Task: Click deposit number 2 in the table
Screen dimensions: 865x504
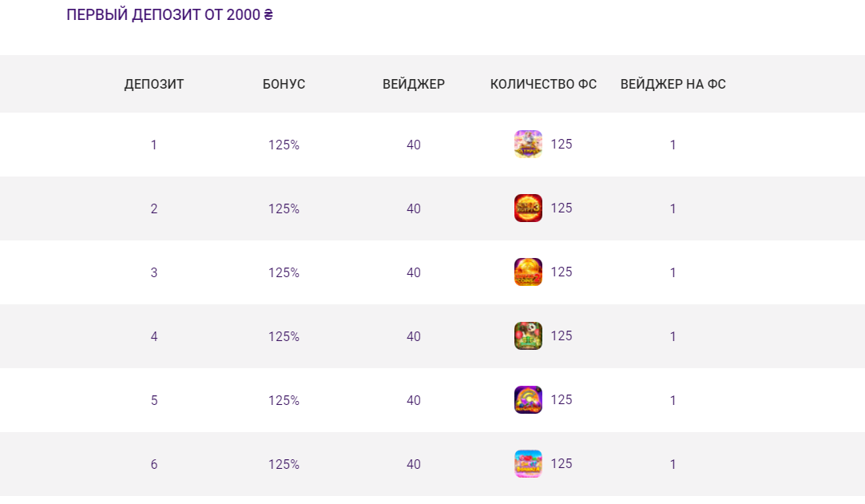Action: 154,209
